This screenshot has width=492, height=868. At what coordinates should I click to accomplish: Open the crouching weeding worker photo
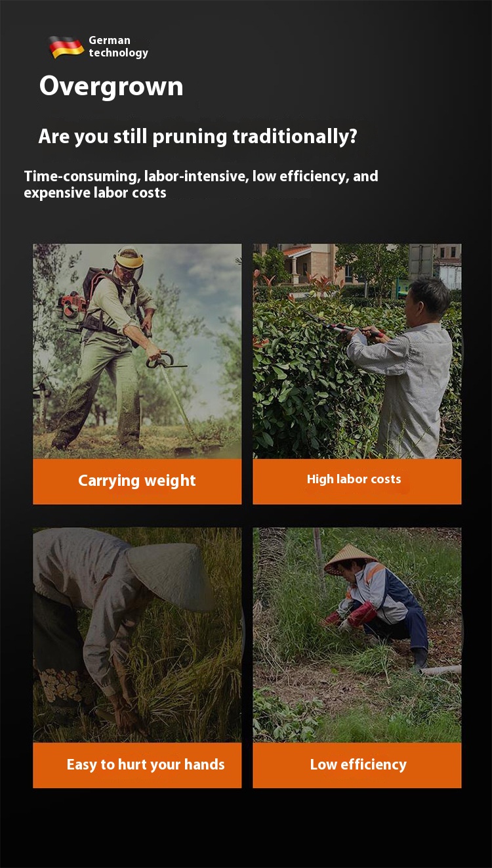(357, 635)
